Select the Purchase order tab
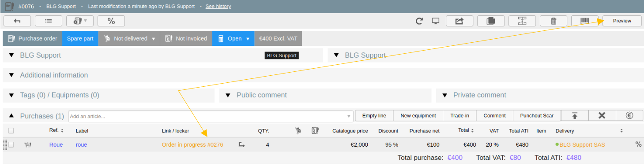Screen dimensions: 644x166 point(33,38)
